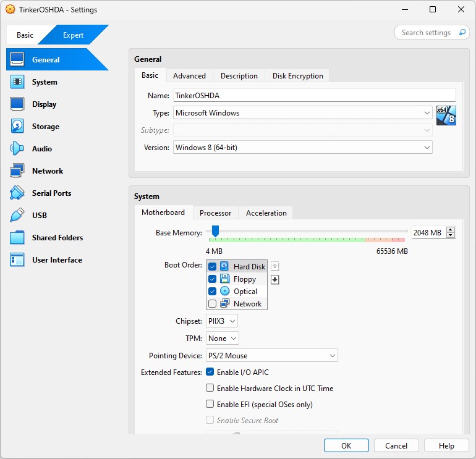Check Network in Boot Order

tap(212, 304)
